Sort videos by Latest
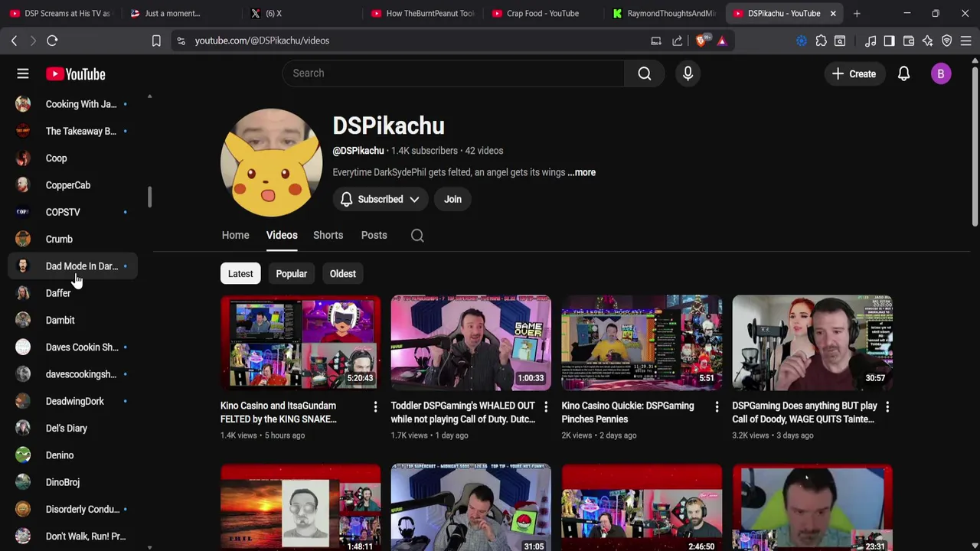The height and width of the screenshot is (551, 980). (240, 274)
